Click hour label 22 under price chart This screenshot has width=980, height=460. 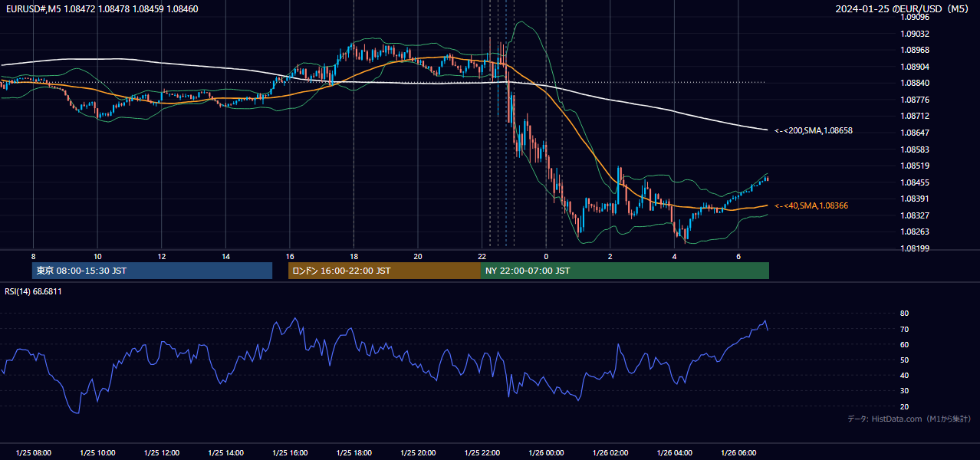click(x=482, y=256)
